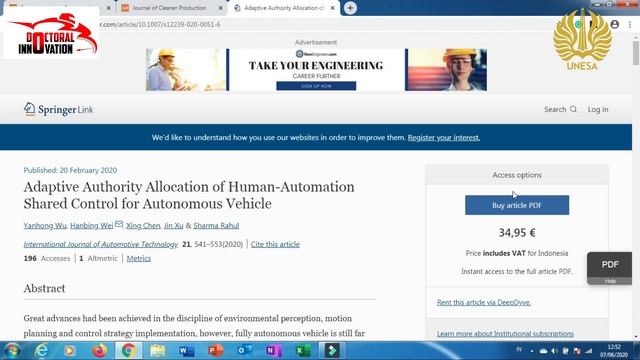This screenshot has height=360, width=640.
Task: Click the floating PDF help widget
Action: (x=610, y=268)
